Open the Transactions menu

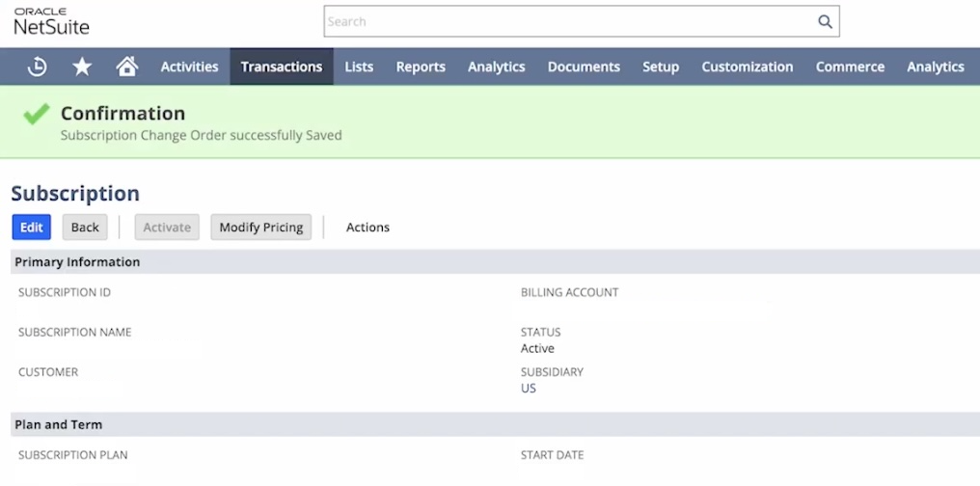[282, 67]
